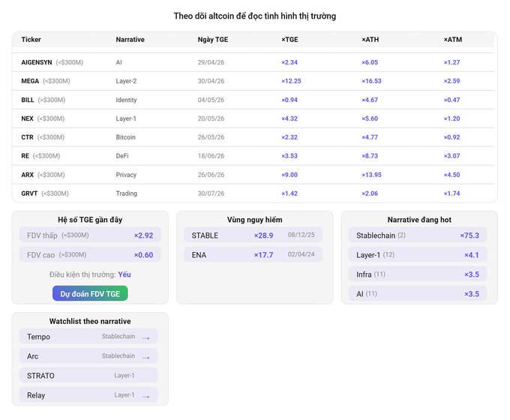Open the Relay watchlist arrow
This screenshot has height=420, width=510.
[146, 396]
